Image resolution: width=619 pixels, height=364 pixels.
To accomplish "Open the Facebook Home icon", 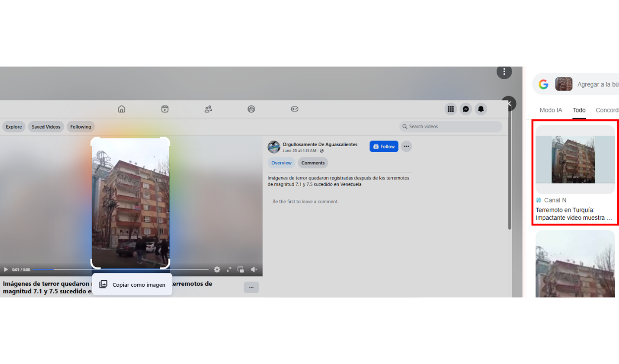I will [122, 109].
